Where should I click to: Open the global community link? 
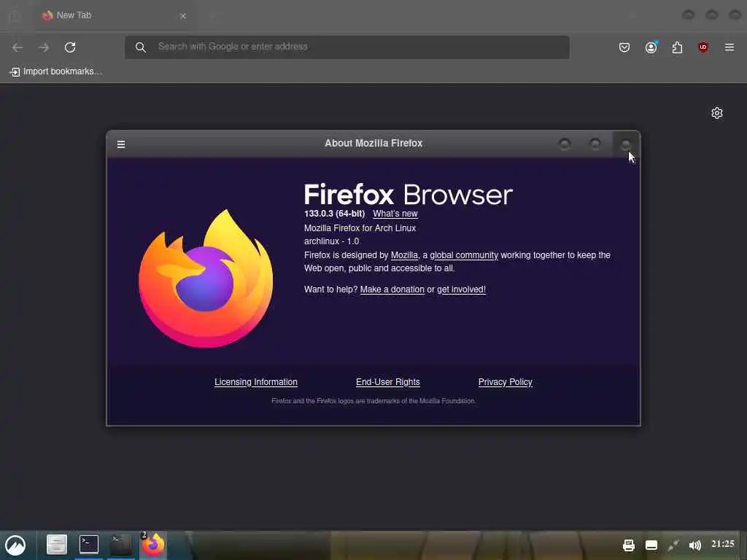click(463, 255)
